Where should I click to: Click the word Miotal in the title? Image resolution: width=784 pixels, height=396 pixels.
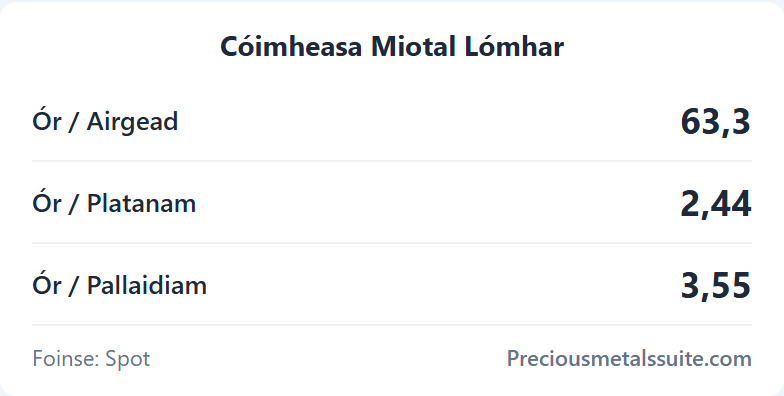[x=414, y=46]
